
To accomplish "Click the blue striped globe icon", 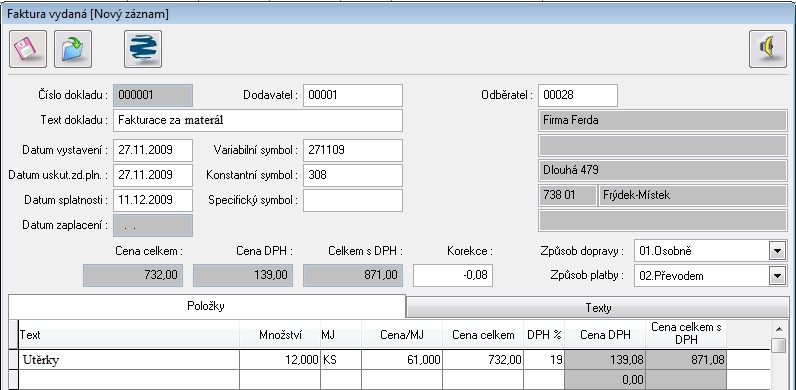I will click(143, 49).
